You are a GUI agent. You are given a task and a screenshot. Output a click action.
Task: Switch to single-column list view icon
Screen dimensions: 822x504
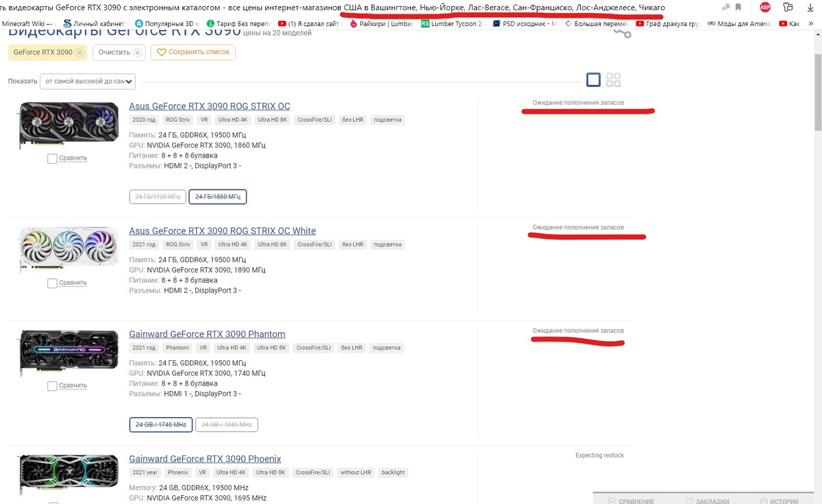[x=594, y=80]
